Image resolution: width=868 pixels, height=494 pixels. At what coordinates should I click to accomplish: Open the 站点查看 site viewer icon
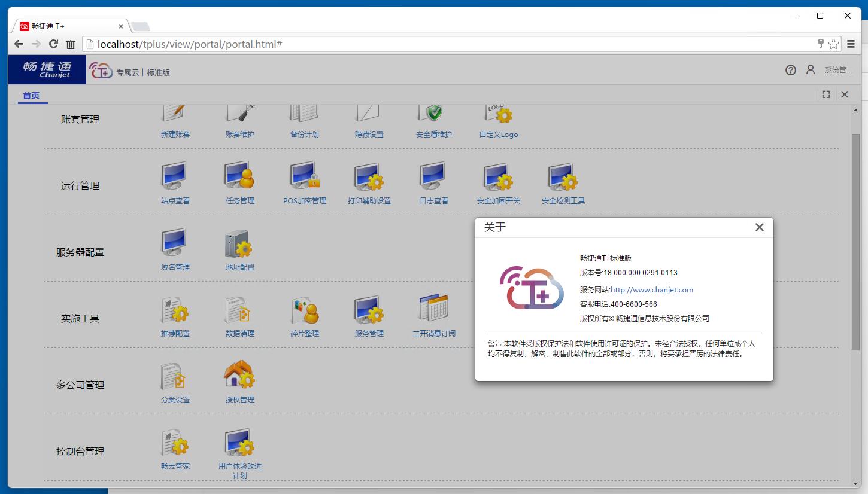coord(175,177)
